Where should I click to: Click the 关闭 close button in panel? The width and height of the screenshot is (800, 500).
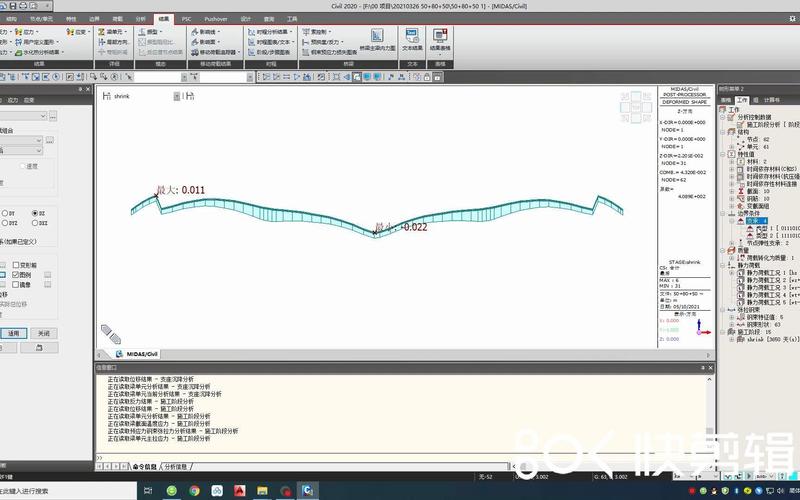[x=44, y=333]
